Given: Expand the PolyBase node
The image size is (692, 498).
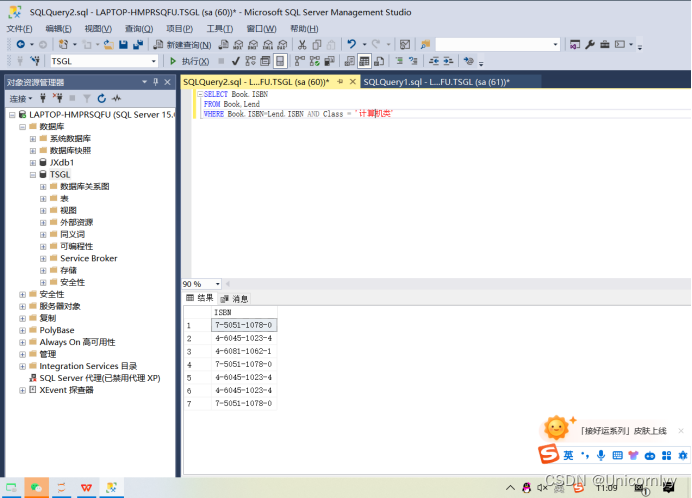Looking at the screenshot, I should (23, 330).
